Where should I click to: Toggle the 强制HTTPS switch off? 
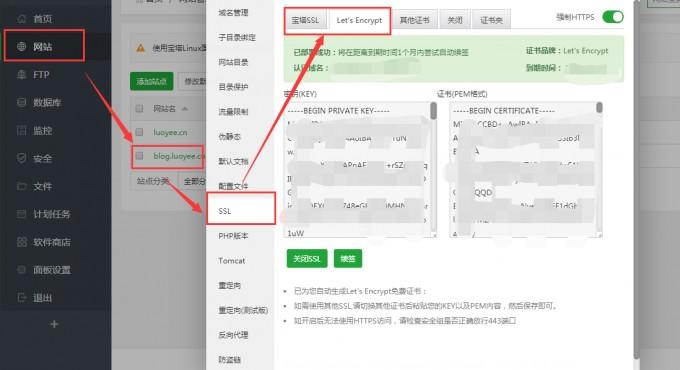click(x=613, y=17)
